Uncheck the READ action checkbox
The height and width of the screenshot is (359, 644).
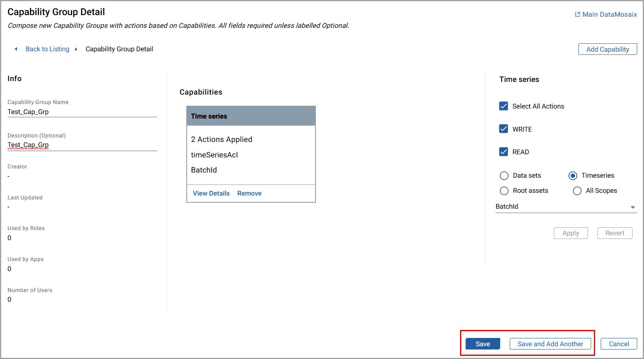coord(503,152)
